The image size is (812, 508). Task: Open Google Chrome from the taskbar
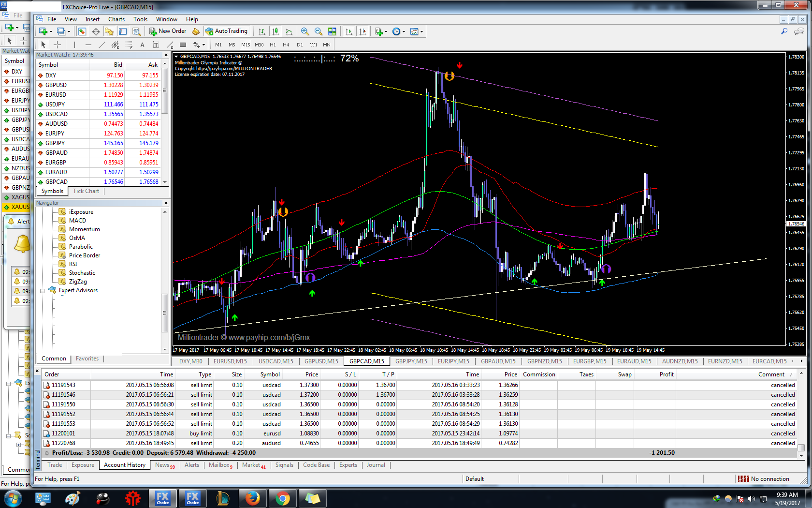click(x=283, y=498)
